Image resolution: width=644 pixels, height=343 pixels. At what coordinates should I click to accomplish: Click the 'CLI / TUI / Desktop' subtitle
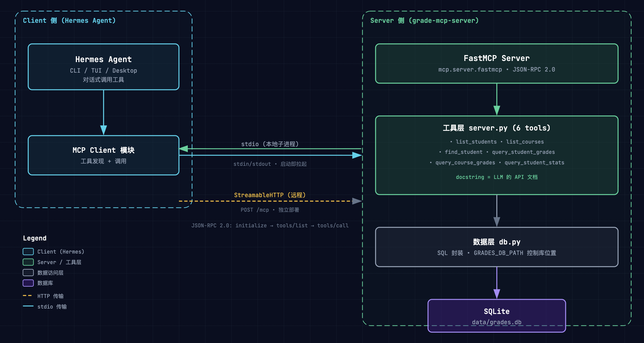103,71
